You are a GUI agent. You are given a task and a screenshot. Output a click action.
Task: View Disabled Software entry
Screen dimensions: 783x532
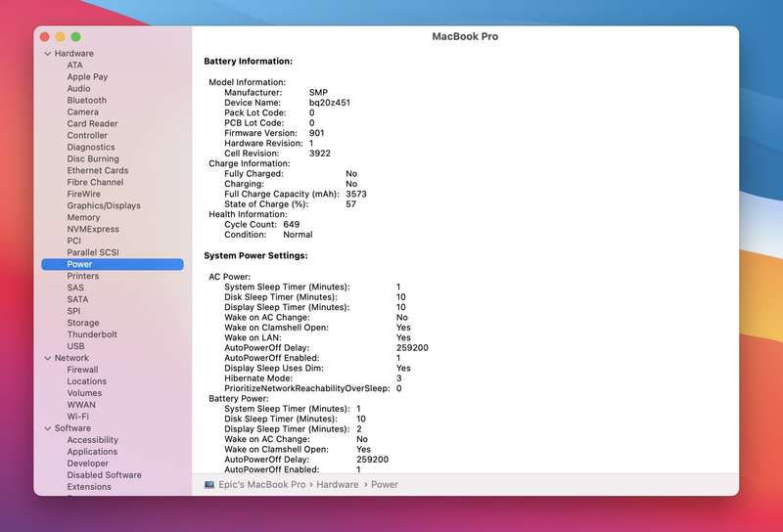click(105, 475)
